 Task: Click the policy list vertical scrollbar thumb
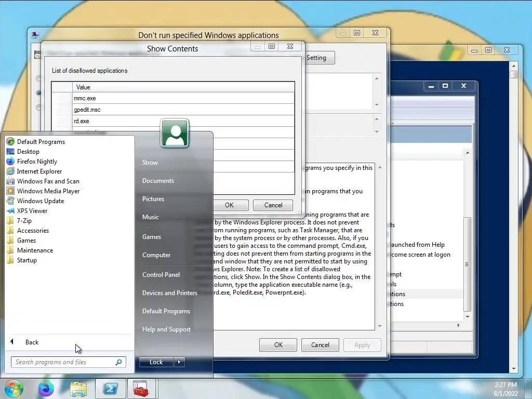pyautogui.click(x=467, y=264)
